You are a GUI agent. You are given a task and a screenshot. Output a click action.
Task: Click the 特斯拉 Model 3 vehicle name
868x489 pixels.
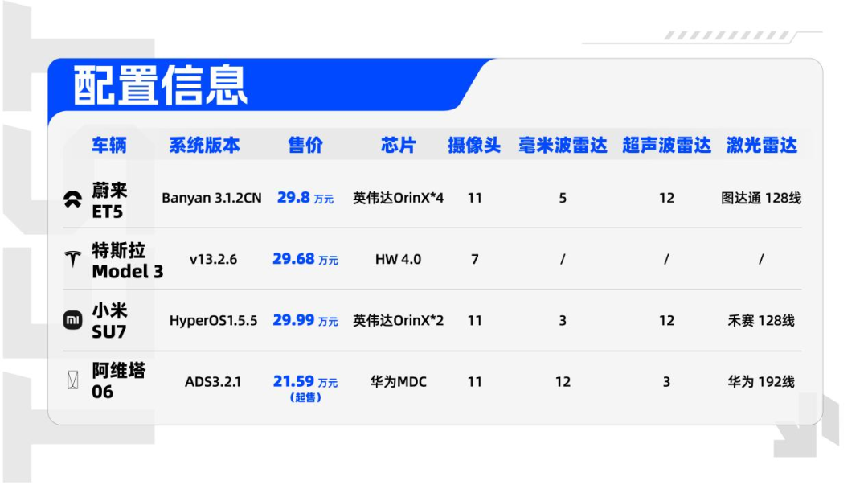pos(127,260)
